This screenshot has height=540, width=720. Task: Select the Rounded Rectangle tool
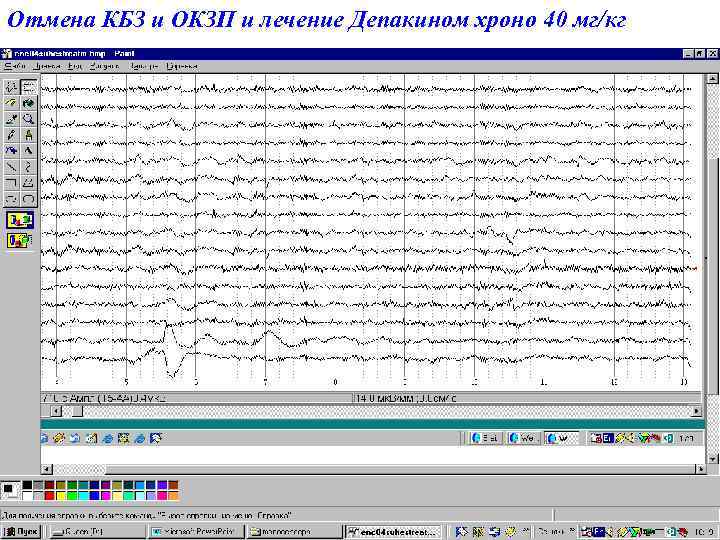[x=28, y=199]
